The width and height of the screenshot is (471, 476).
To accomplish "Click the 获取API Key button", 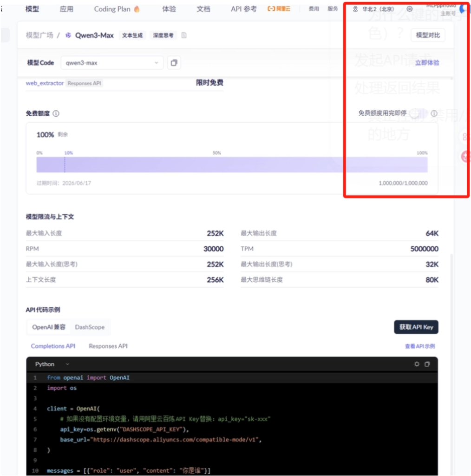I will click(x=416, y=327).
